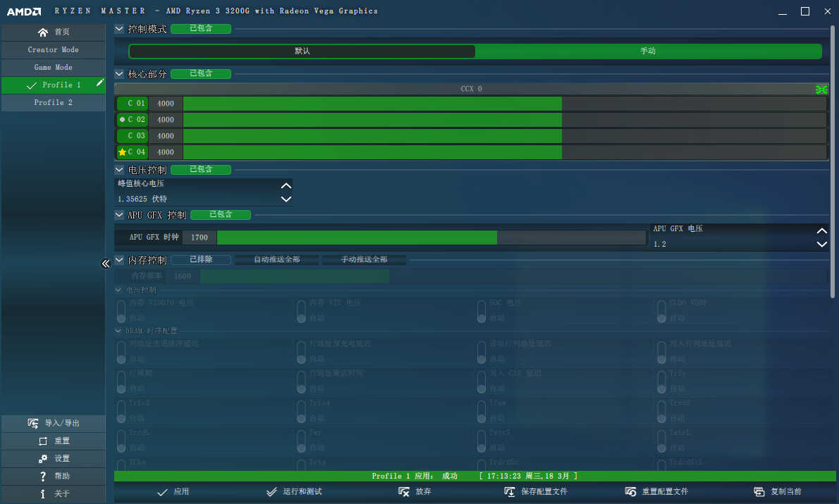The width and height of the screenshot is (839, 504).
Task: Toggle APU GFX 控制 已包含 switch
Action: click(x=221, y=214)
